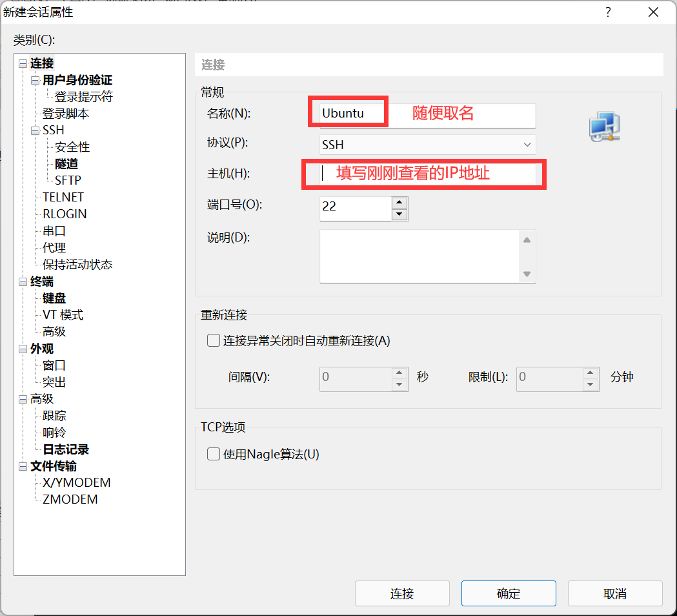Enable 连接异常关闭时自动重新连接 checkbox
Viewport: 677px width, 616px height.
[x=213, y=340]
